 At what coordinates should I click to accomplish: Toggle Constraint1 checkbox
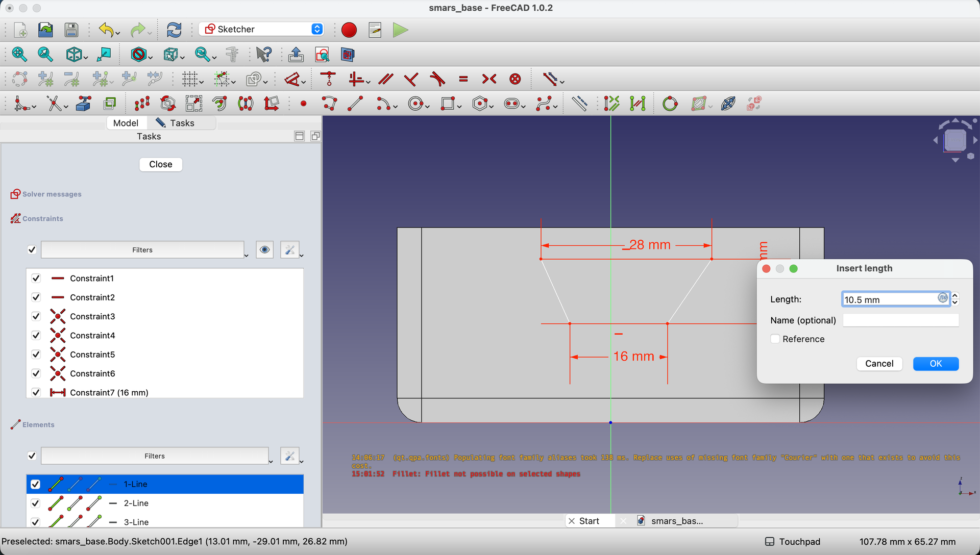36,279
